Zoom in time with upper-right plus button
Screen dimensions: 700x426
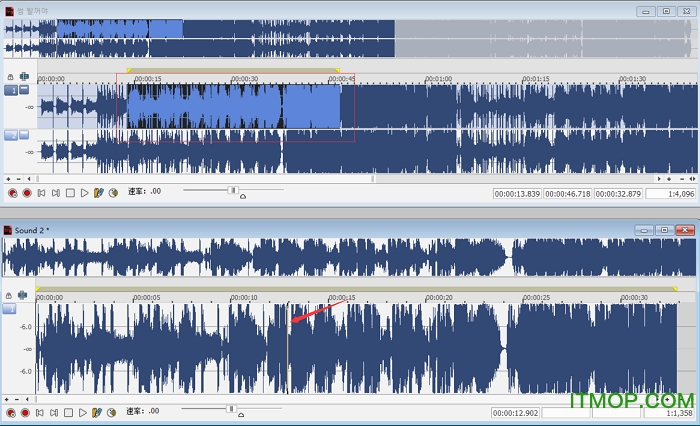point(669,179)
